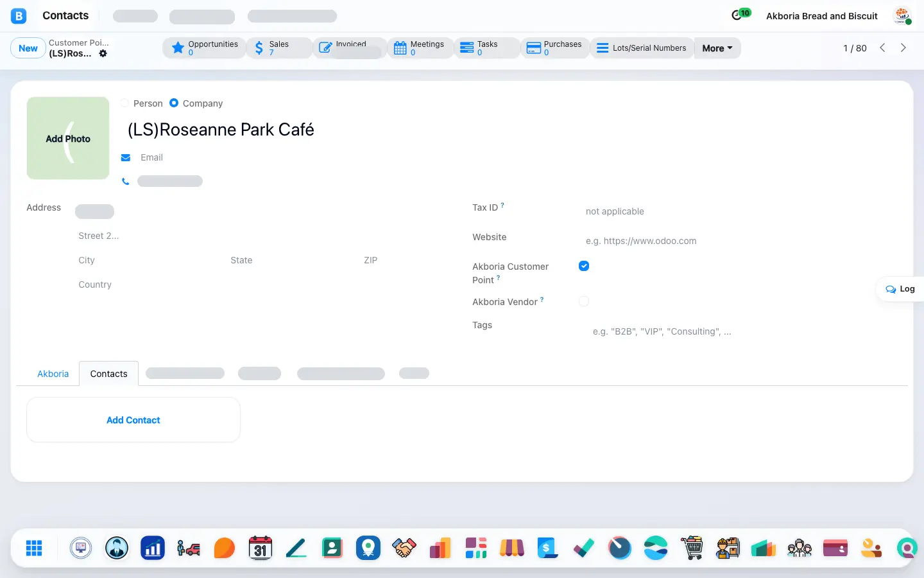
Task: Open the striped awning shop app icon
Action: coord(512,548)
